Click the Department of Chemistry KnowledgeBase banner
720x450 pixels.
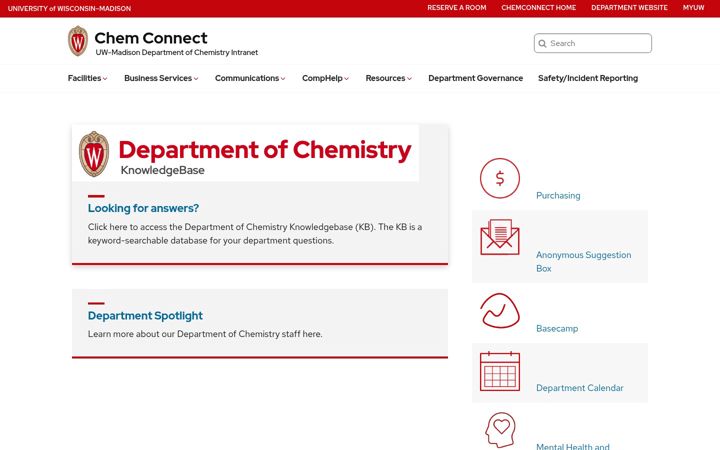tap(246, 153)
